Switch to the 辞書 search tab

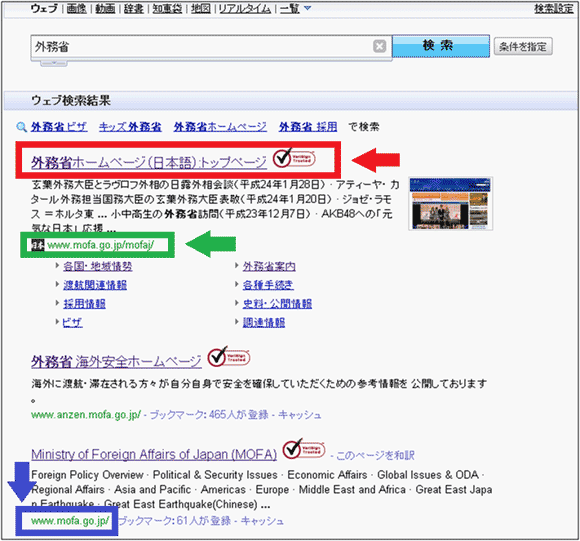point(134,8)
